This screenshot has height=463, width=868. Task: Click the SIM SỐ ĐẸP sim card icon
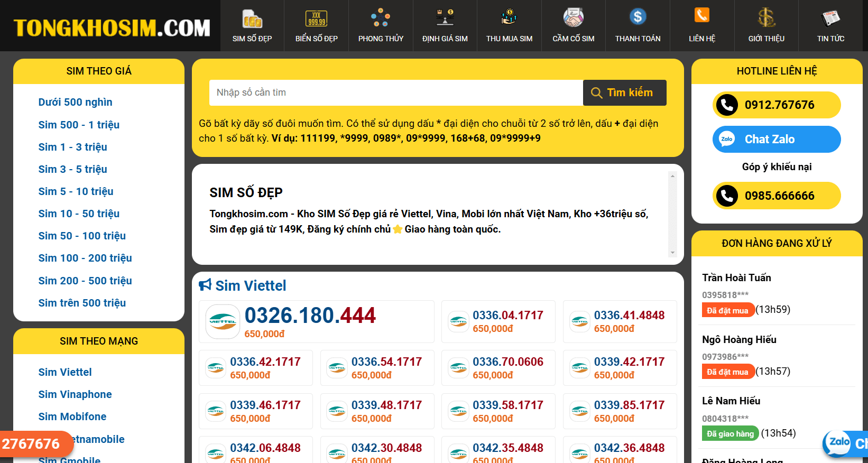coord(252,18)
